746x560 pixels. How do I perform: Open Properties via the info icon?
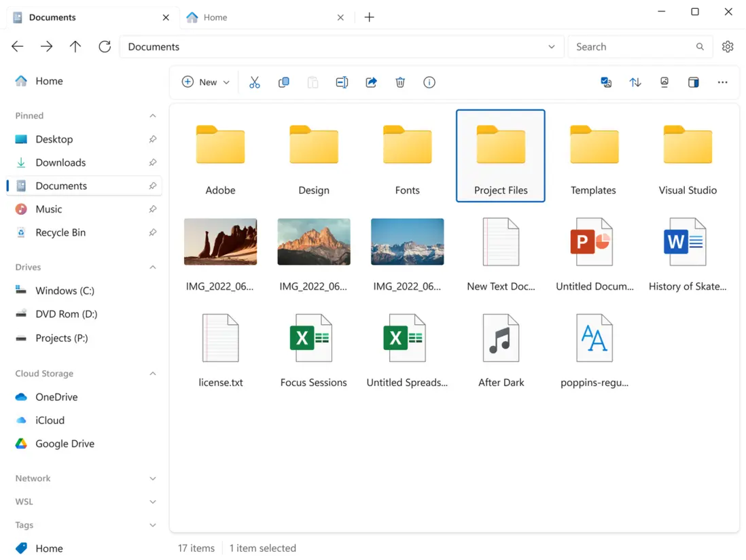[x=429, y=82]
